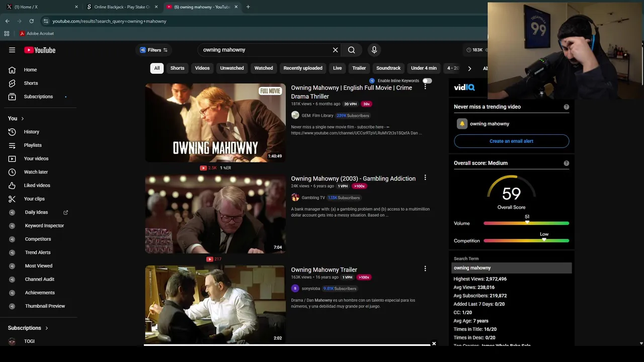
Task: Visit GEM: Film Library channel
Action: 317,116
